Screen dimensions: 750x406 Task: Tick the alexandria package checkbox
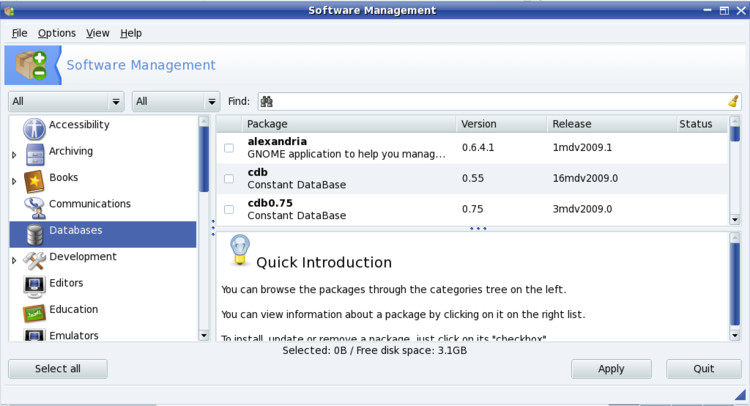pyautogui.click(x=229, y=148)
